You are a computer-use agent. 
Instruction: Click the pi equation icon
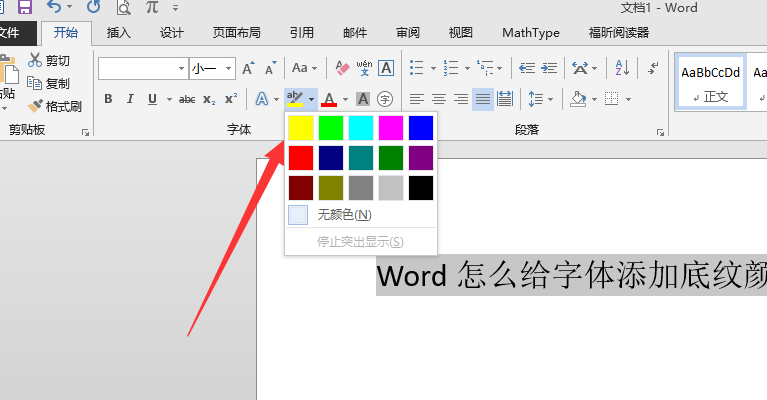[x=152, y=7]
